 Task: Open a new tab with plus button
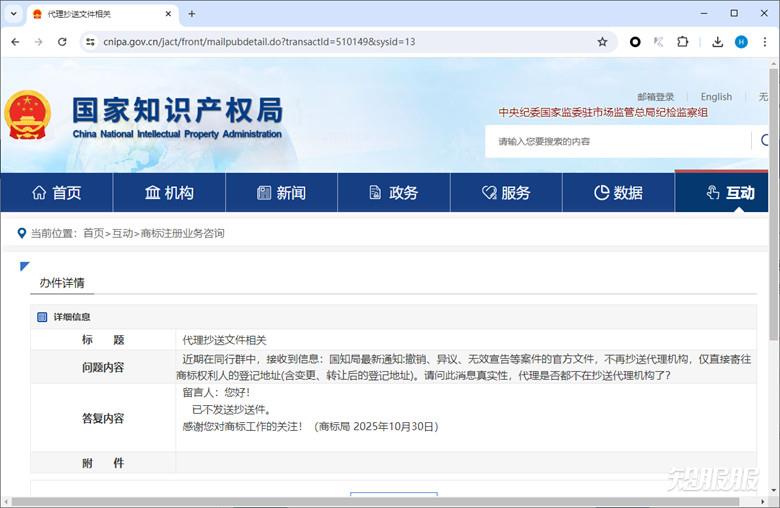[192, 14]
